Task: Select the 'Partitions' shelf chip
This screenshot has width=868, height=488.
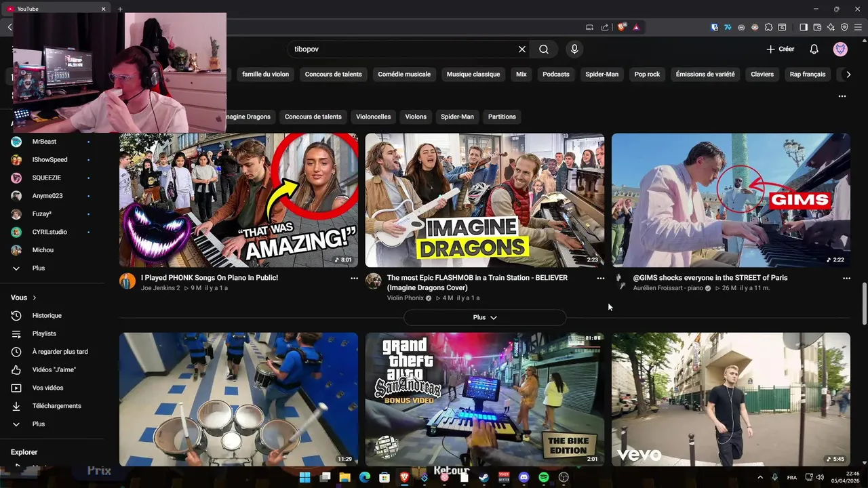Action: [x=502, y=117]
